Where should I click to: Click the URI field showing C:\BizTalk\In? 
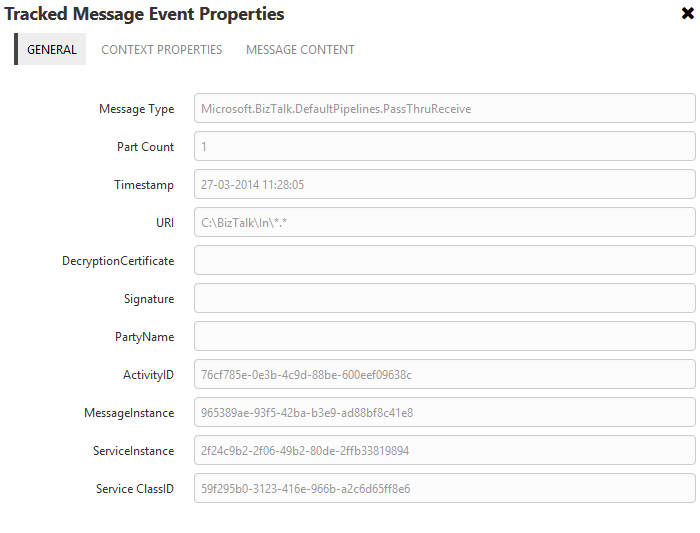point(444,223)
